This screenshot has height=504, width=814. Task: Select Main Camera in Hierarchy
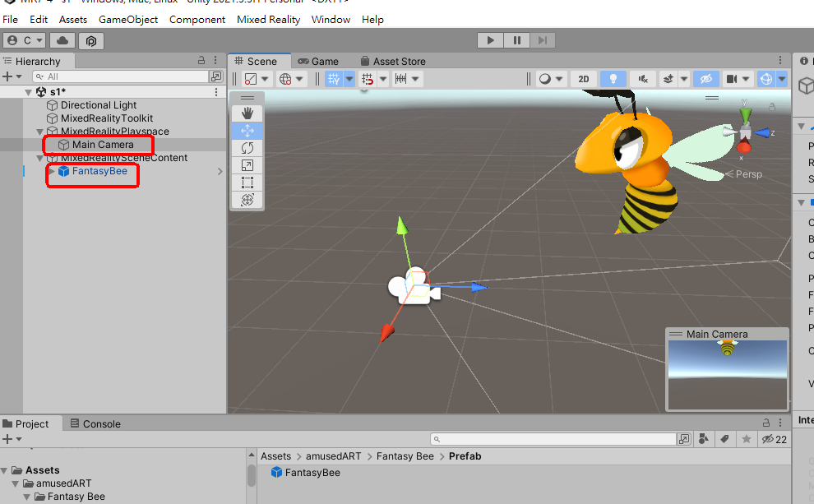click(x=103, y=145)
